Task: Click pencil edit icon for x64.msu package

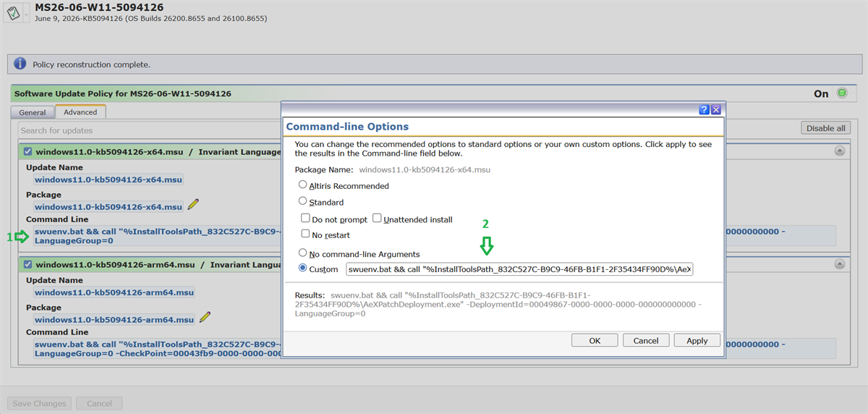Action: (193, 205)
